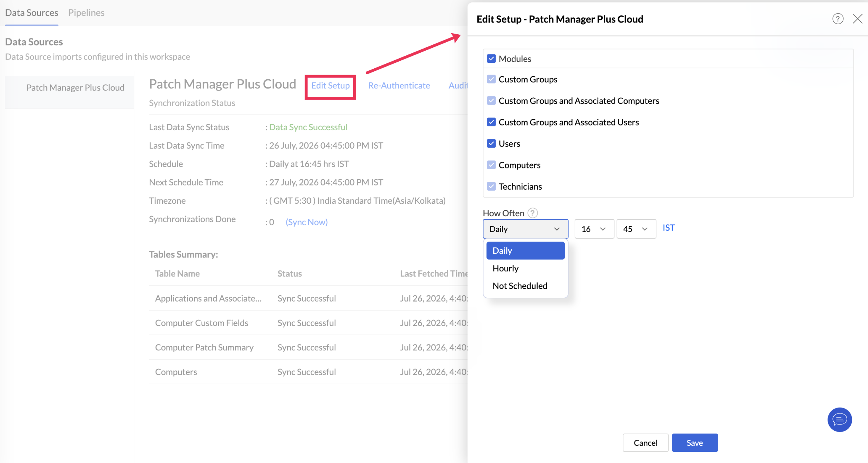Click the Status column header

coord(290,273)
